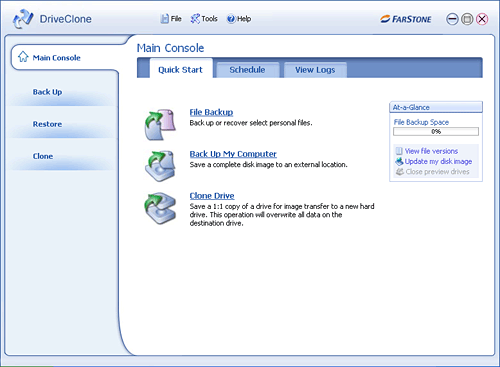Click the Main Console home icon
Image resolution: width=500 pixels, height=367 pixels.
coord(23,57)
